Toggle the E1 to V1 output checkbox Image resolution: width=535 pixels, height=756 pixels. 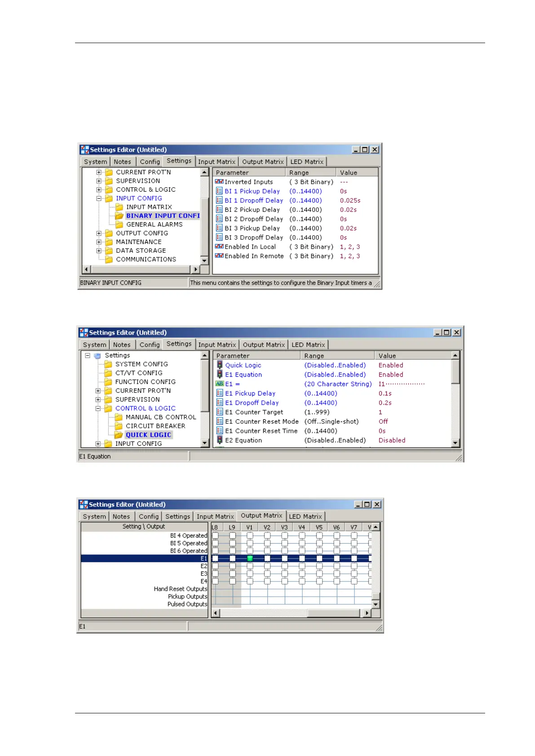pos(250,558)
